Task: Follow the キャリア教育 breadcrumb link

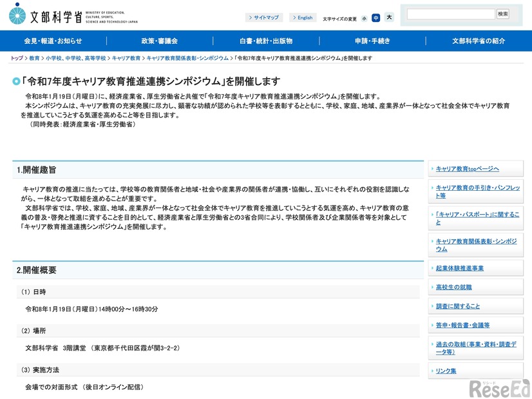Action: click(127, 57)
